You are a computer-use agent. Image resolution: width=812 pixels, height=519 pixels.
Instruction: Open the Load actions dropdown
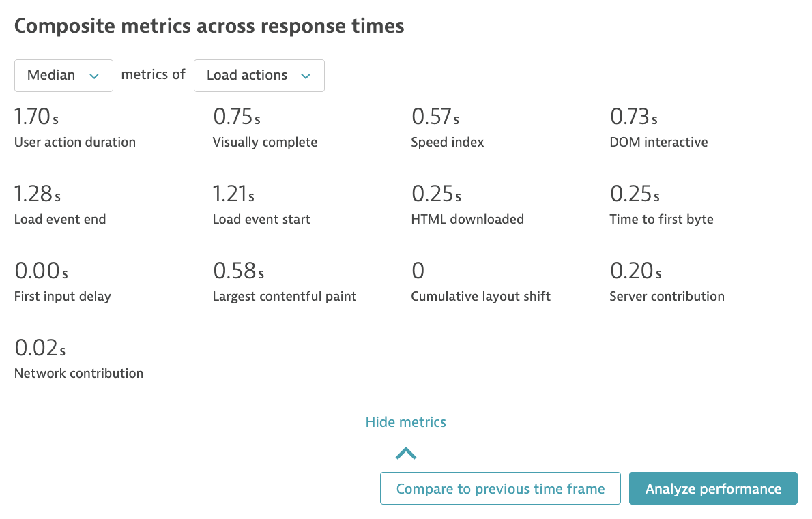(259, 75)
